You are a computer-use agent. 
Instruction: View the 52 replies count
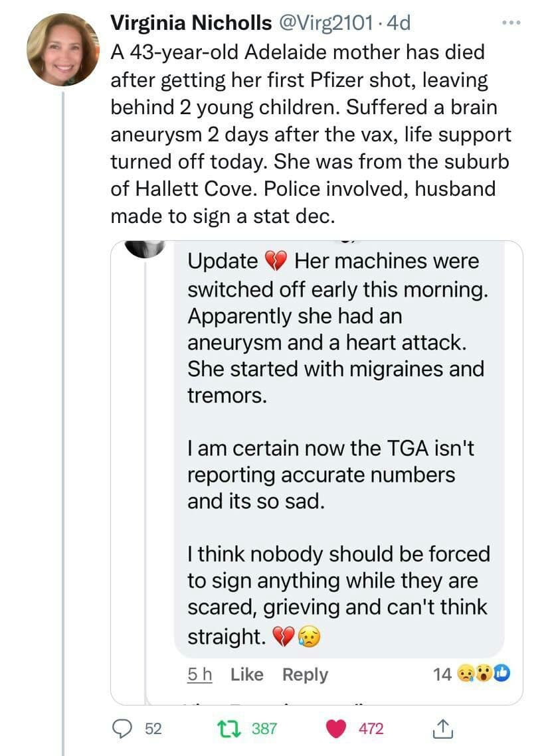tap(153, 729)
